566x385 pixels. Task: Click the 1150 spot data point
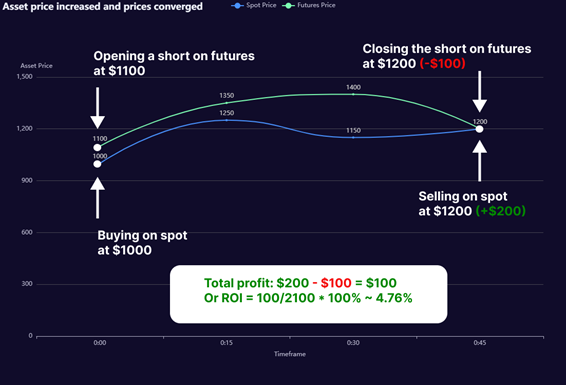(x=353, y=137)
